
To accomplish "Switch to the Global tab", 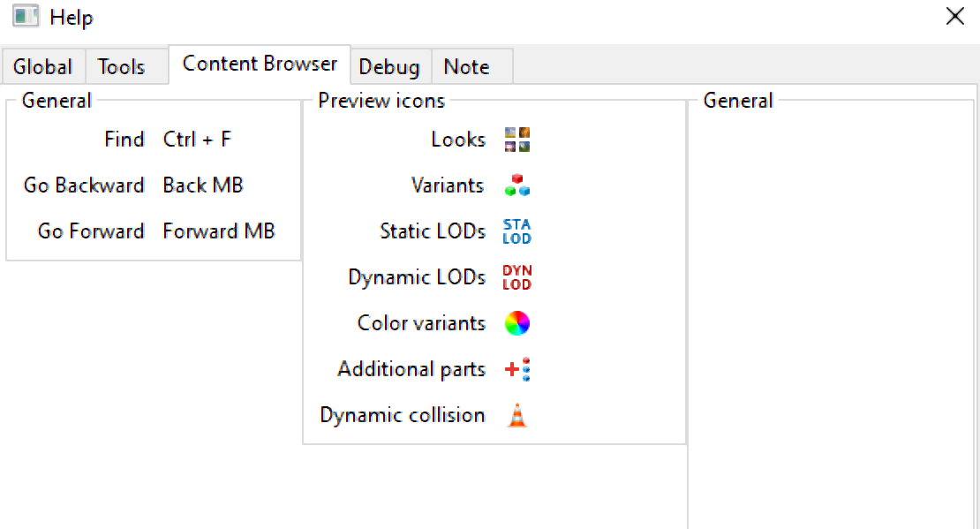I will pos(42,67).
